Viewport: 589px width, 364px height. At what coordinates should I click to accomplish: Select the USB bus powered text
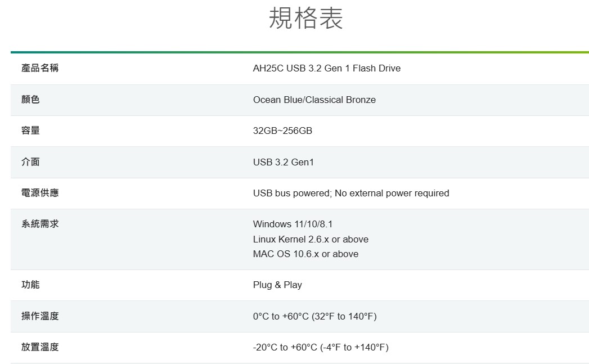292,194
